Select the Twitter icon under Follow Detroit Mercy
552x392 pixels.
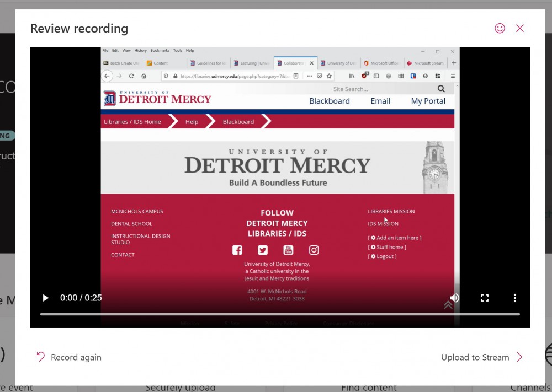[263, 250]
